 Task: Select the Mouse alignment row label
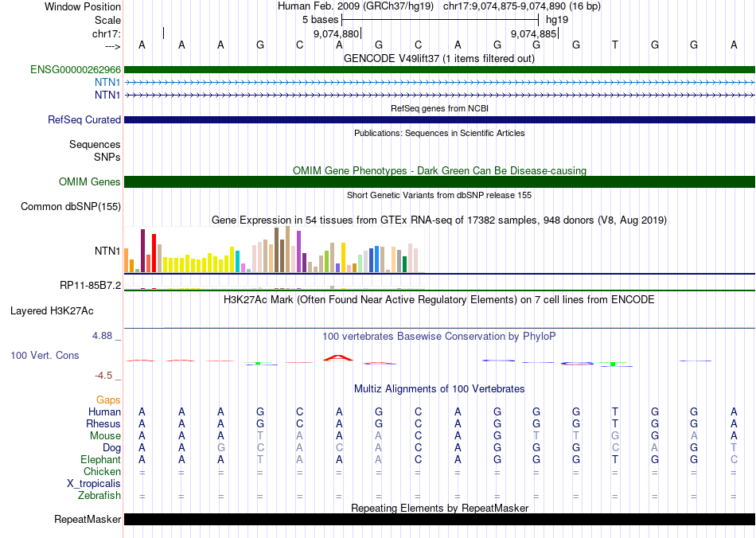click(105, 436)
